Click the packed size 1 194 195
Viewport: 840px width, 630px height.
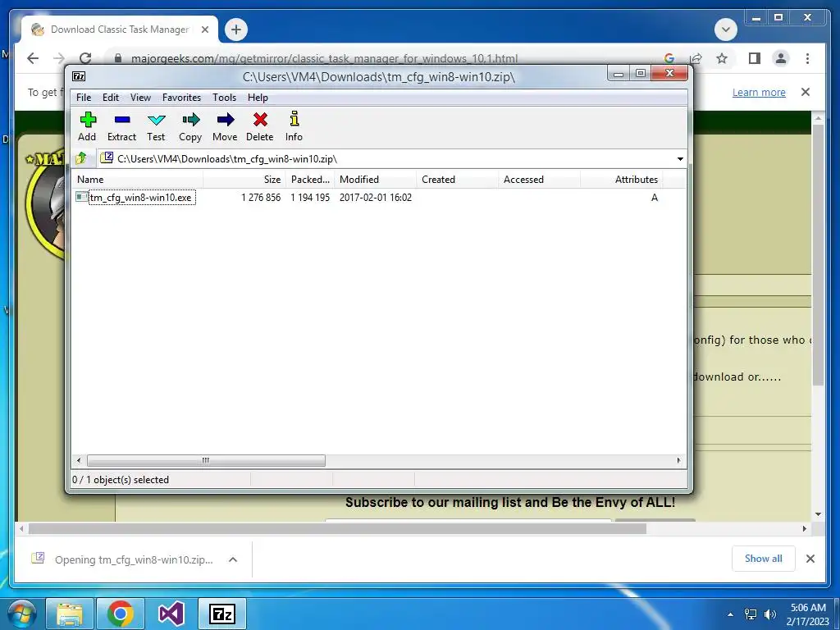tap(310, 197)
